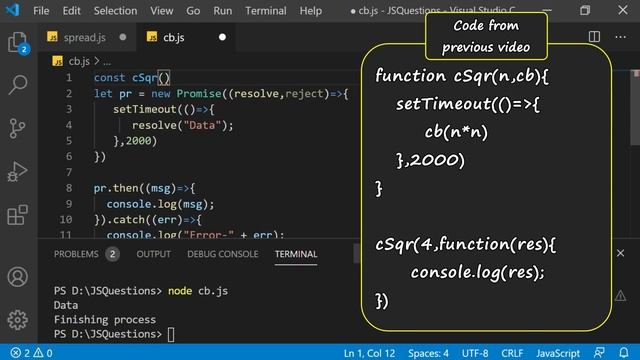
Task: Open the Accounts menu icon
Action: coord(18,277)
